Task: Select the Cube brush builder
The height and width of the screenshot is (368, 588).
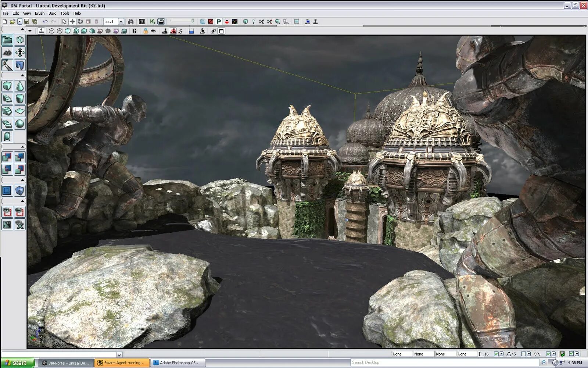Action: pyautogui.click(x=7, y=86)
